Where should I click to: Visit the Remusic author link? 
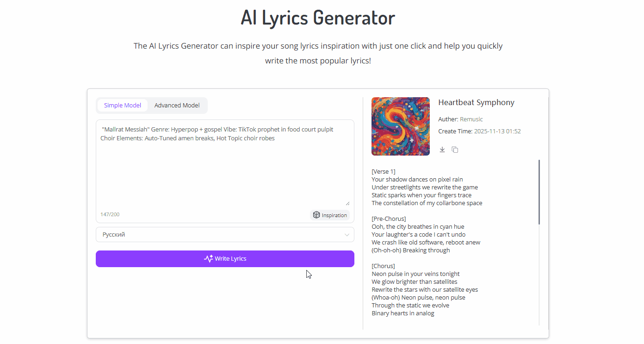point(471,119)
